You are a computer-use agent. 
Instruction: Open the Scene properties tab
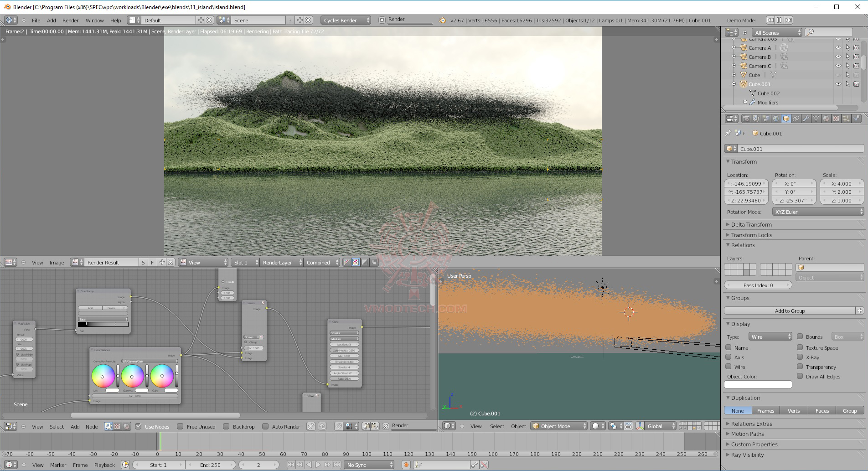click(x=766, y=119)
